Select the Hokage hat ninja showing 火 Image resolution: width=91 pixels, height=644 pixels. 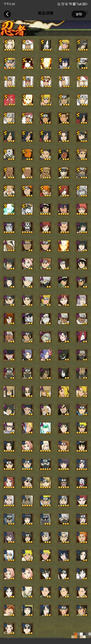pos(27,45)
